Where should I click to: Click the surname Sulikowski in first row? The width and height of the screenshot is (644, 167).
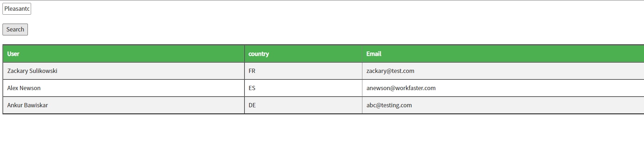[44, 71]
